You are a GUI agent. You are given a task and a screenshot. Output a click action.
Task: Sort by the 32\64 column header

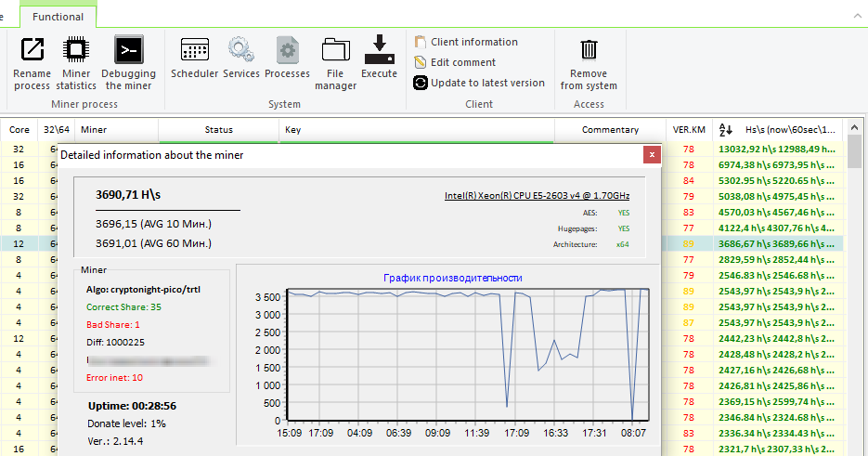tap(57, 130)
